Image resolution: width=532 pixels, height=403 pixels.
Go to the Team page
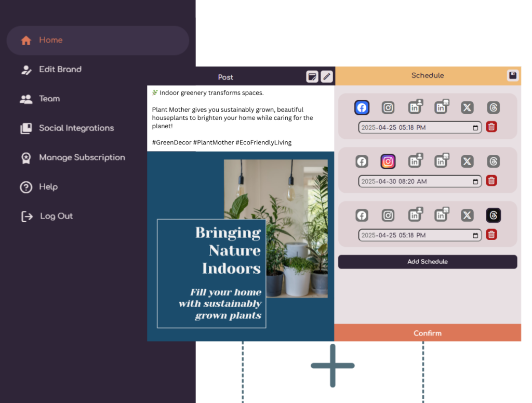point(49,99)
